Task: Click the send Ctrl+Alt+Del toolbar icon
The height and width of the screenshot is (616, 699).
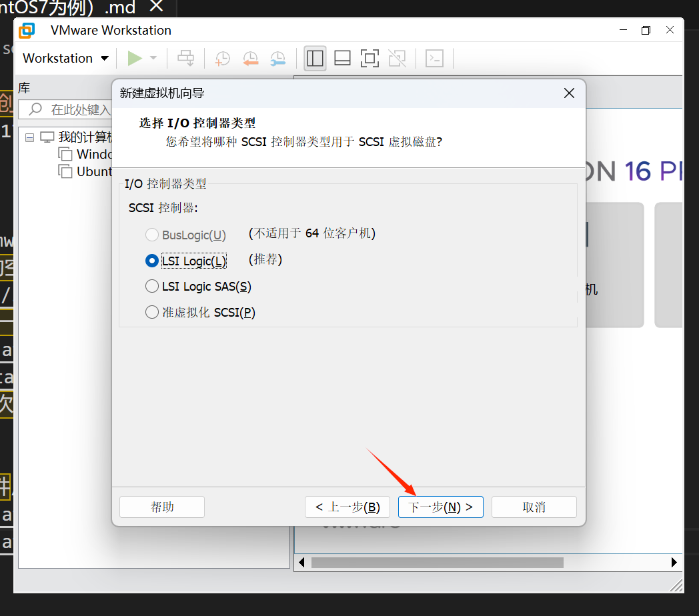Action: coord(186,59)
